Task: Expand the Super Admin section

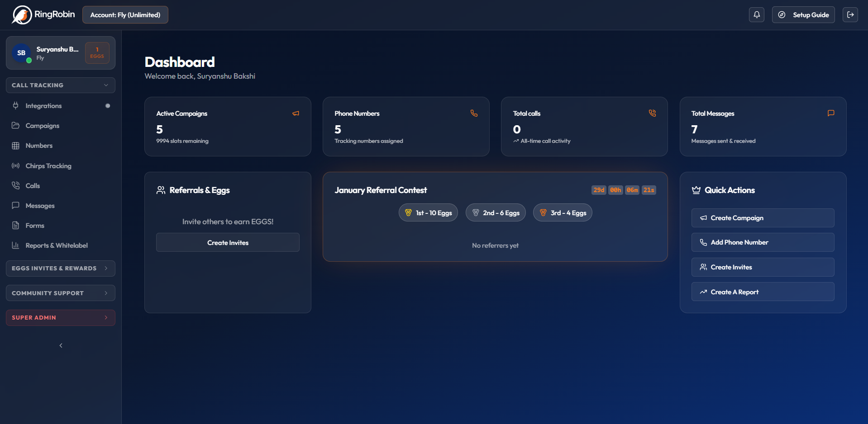Action: tap(60, 318)
